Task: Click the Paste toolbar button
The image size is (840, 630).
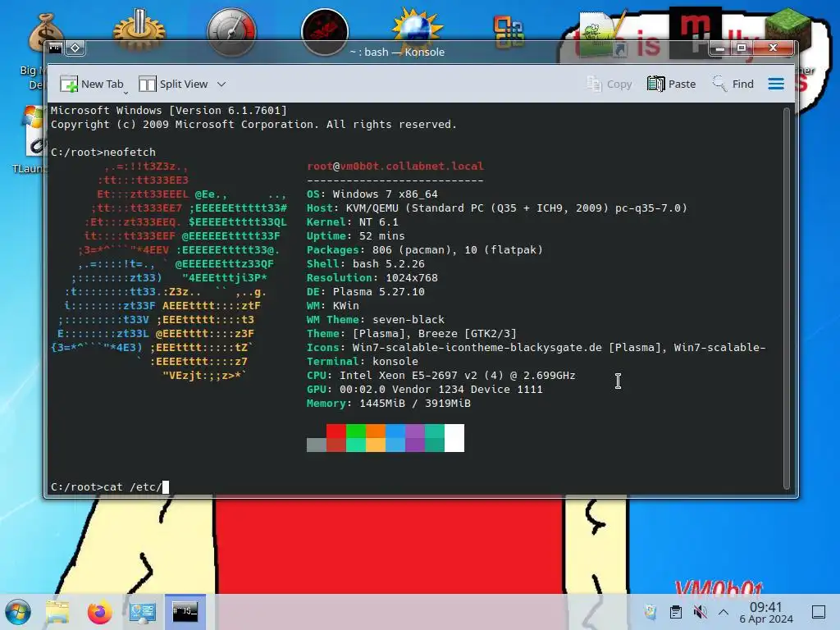Action: (671, 84)
